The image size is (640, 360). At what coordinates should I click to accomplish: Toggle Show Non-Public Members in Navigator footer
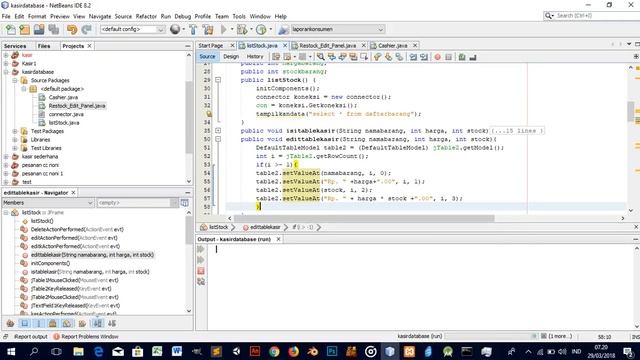pyautogui.click(x=53, y=324)
